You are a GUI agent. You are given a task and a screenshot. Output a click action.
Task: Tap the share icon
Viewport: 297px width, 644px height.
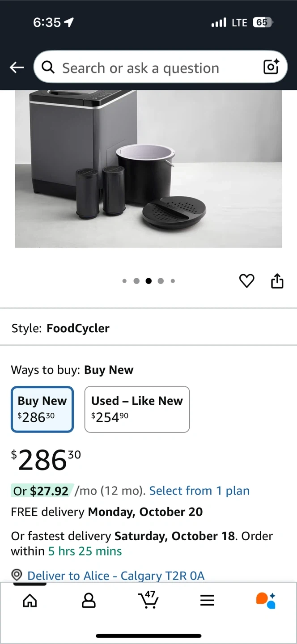click(x=277, y=281)
